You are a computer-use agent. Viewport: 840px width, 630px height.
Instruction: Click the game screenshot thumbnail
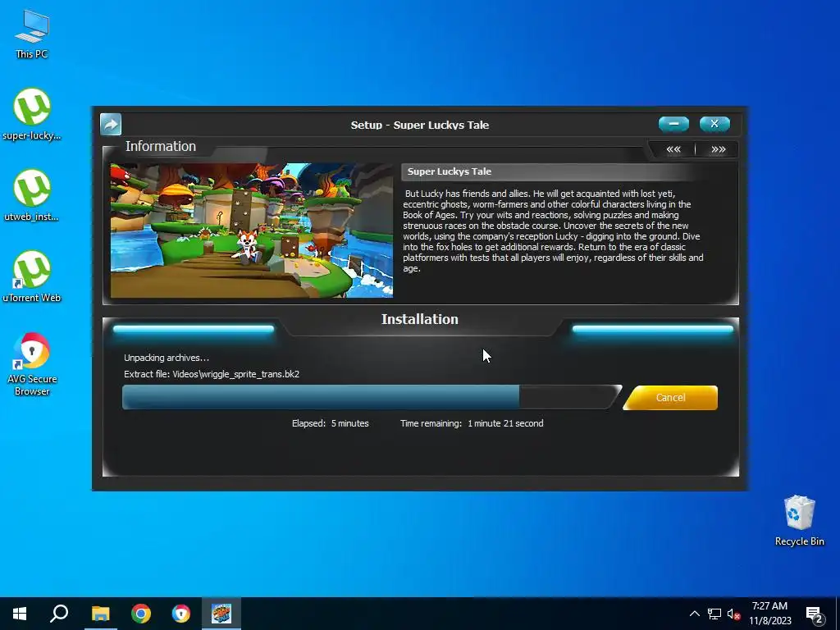252,231
